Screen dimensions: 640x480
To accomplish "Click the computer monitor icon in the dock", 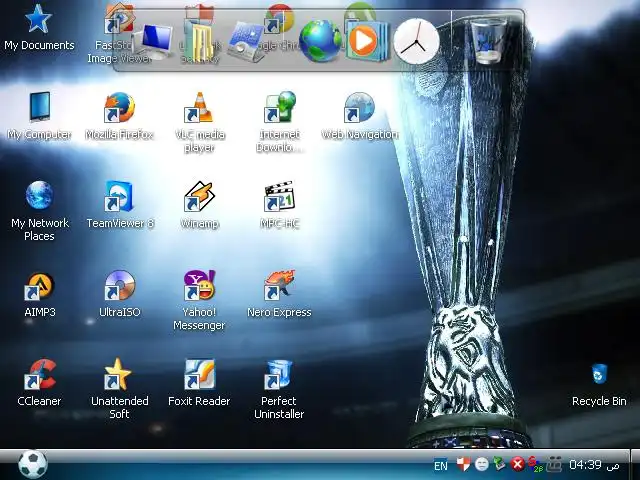I will pyautogui.click(x=154, y=42).
